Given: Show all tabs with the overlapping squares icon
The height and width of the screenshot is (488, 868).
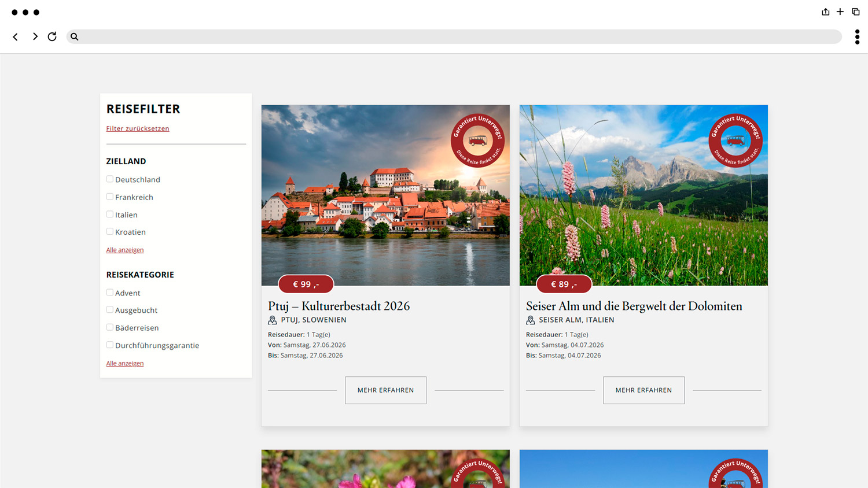Looking at the screenshot, I should pyautogui.click(x=856, y=12).
